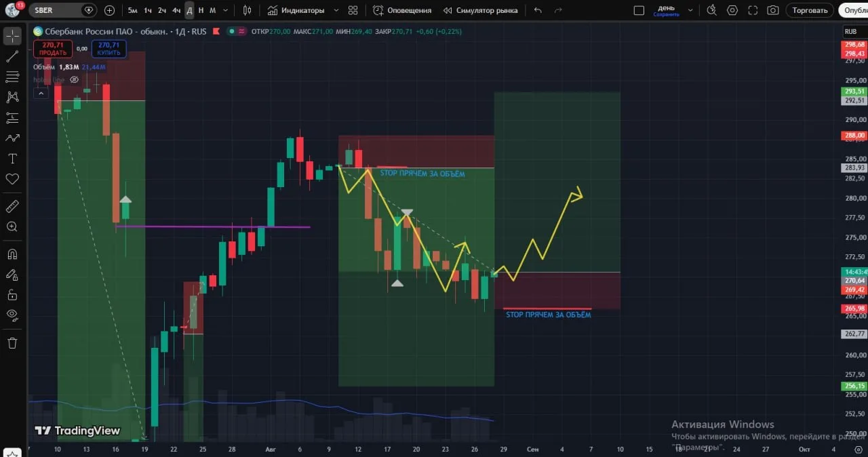Toggle magnet snap mode
This screenshot has height=457, width=868.
pyautogui.click(x=12, y=254)
